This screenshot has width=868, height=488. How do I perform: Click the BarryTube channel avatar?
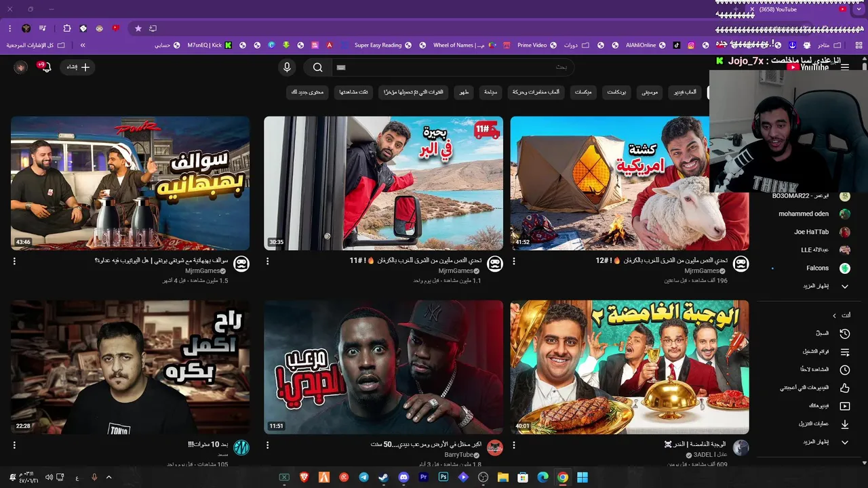point(495,448)
